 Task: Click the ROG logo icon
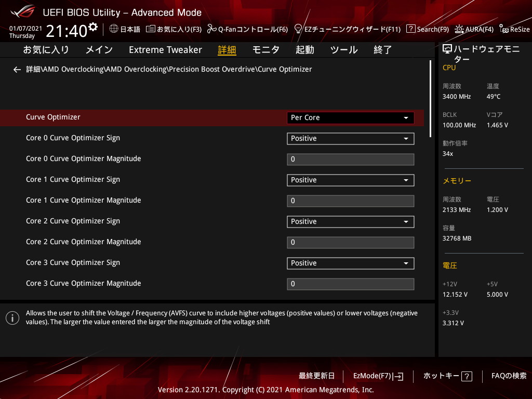pyautogui.click(x=22, y=11)
